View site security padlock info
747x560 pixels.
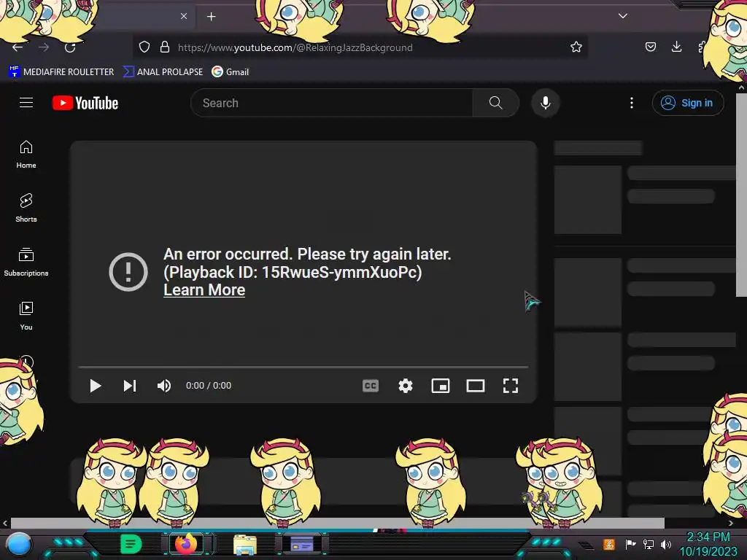click(165, 47)
